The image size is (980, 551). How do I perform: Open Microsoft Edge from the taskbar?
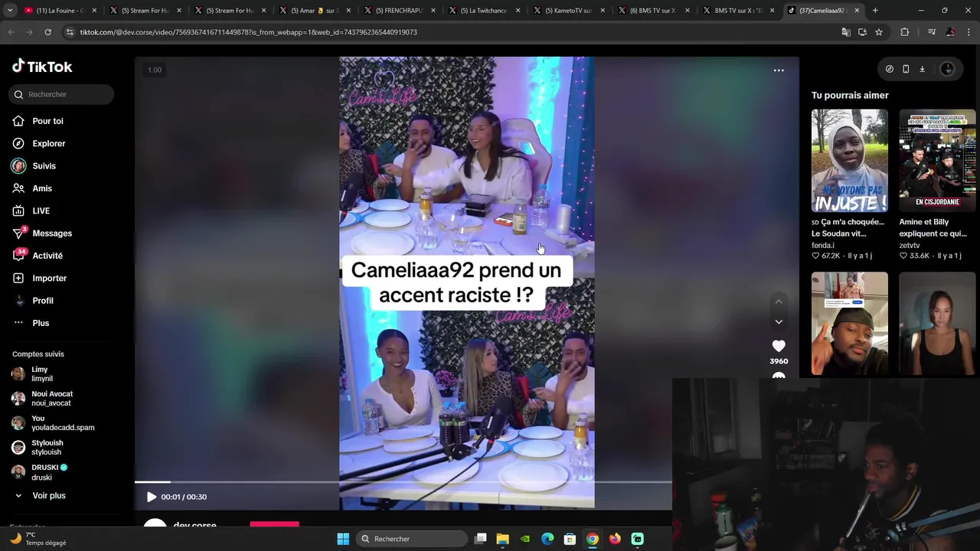[547, 539]
